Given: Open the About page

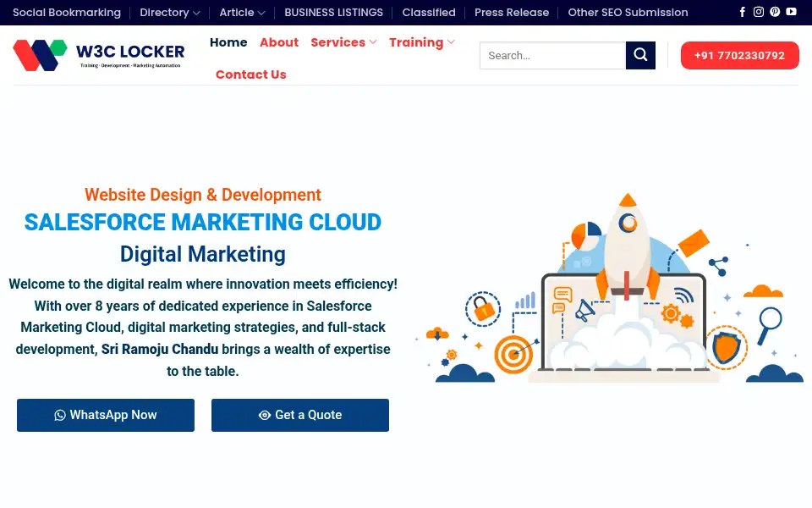Looking at the screenshot, I should click(279, 42).
